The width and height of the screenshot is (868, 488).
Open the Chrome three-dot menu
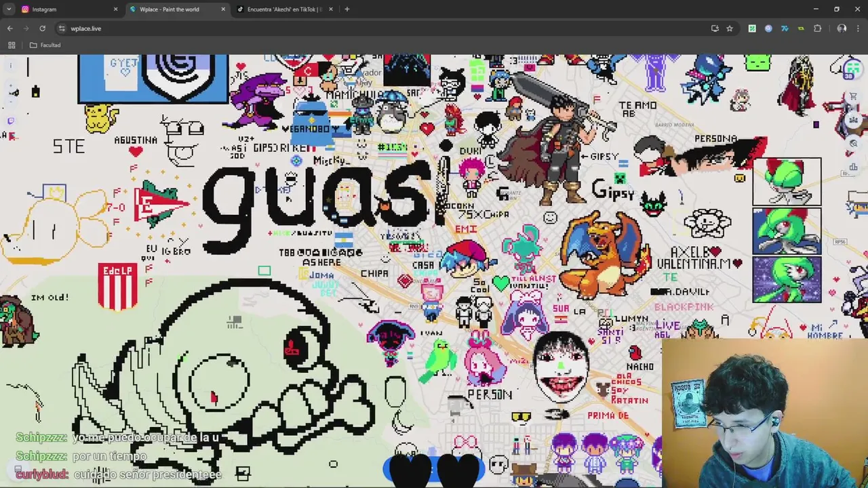point(858,28)
